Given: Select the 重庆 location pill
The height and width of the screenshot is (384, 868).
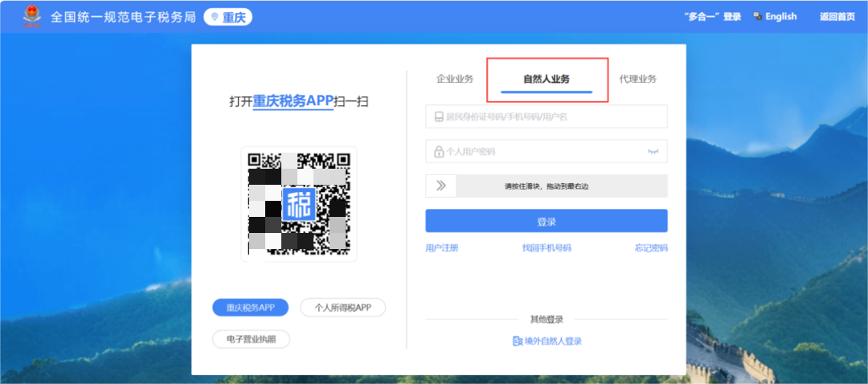Looking at the screenshot, I should pos(228,17).
